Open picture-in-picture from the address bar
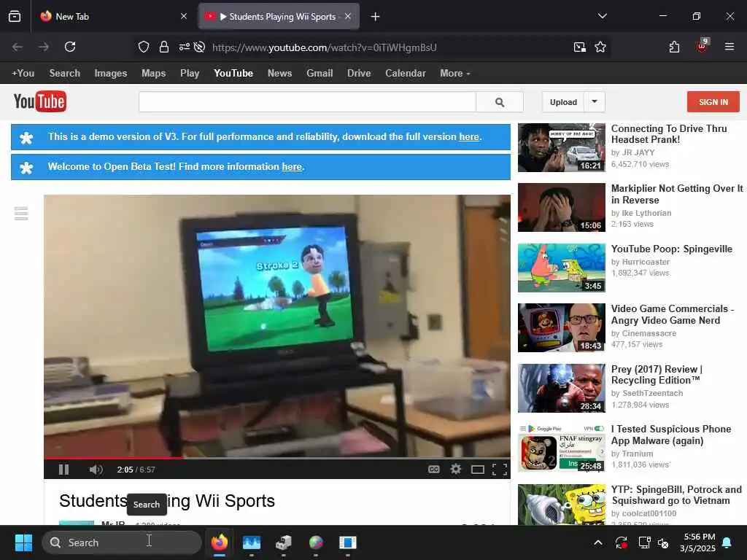Image resolution: width=747 pixels, height=560 pixels. click(x=579, y=47)
